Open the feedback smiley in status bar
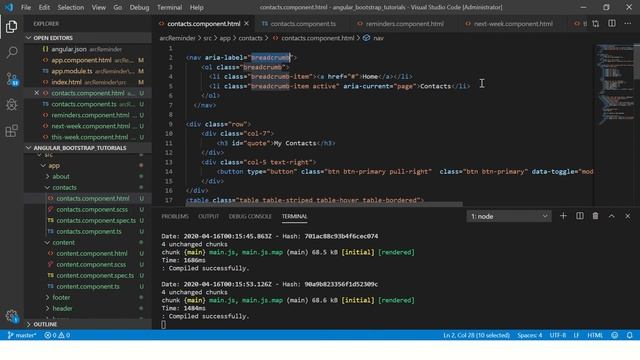 tap(615, 335)
